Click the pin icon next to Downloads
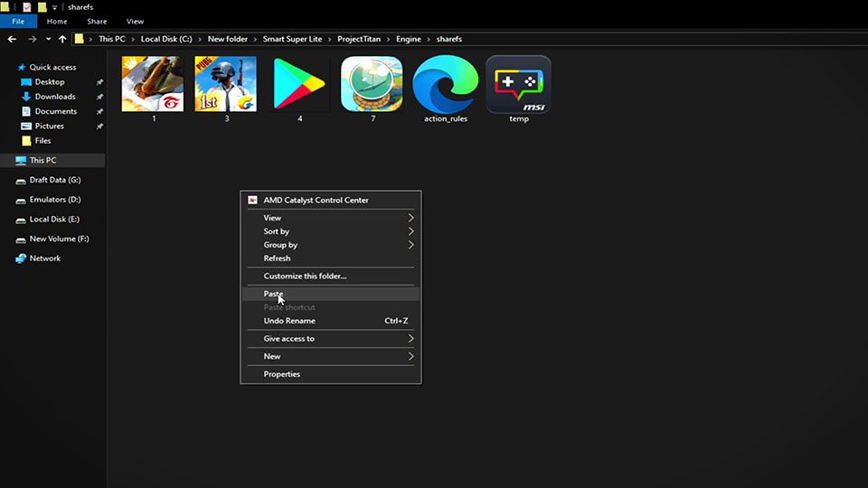 click(99, 97)
